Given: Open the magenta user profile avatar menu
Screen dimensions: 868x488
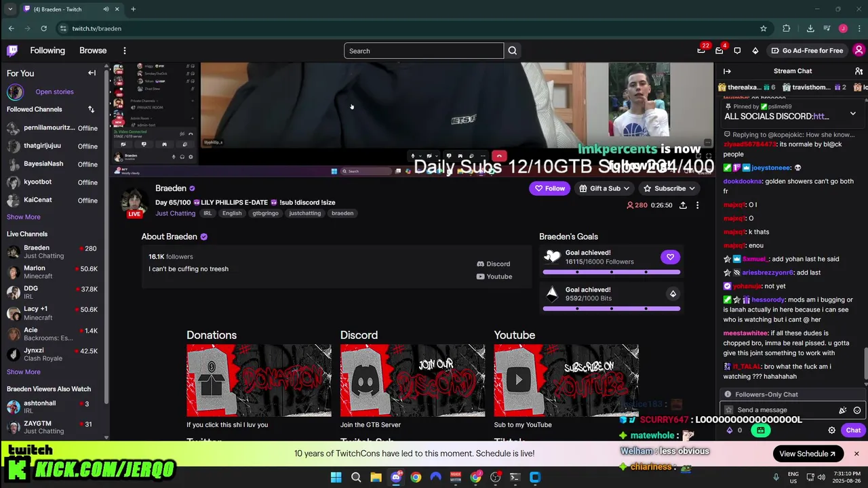Looking at the screenshot, I should [859, 51].
